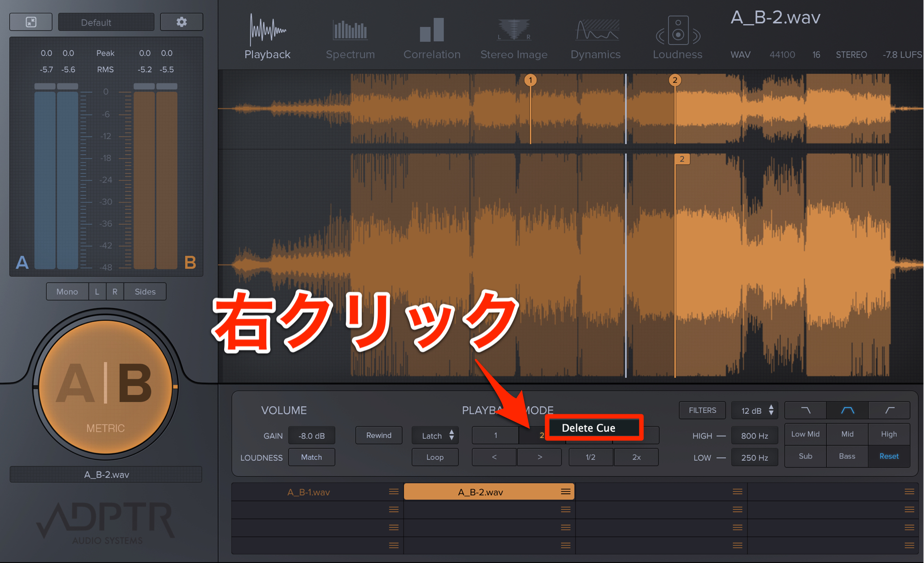The width and height of the screenshot is (924, 563).
Task: Select the low-pass filter shape icon
Action: click(805, 410)
